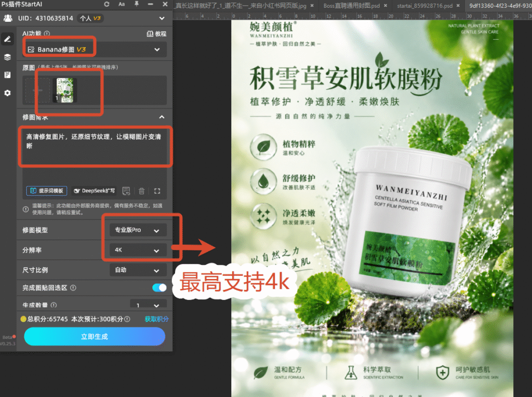Expand the prompt box to fullscreen

(157, 191)
